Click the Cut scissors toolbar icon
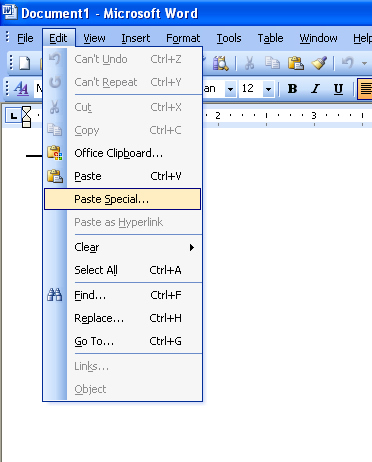 tap(249, 63)
